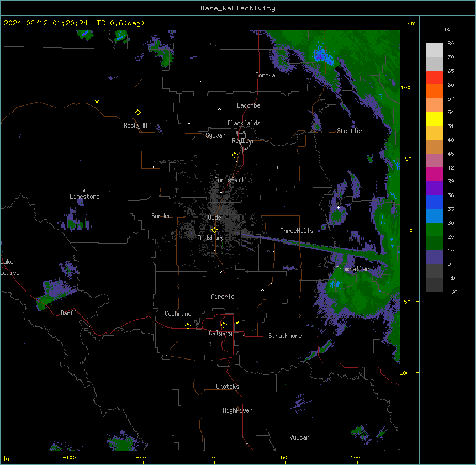Click the Airdrie label

click(x=223, y=297)
